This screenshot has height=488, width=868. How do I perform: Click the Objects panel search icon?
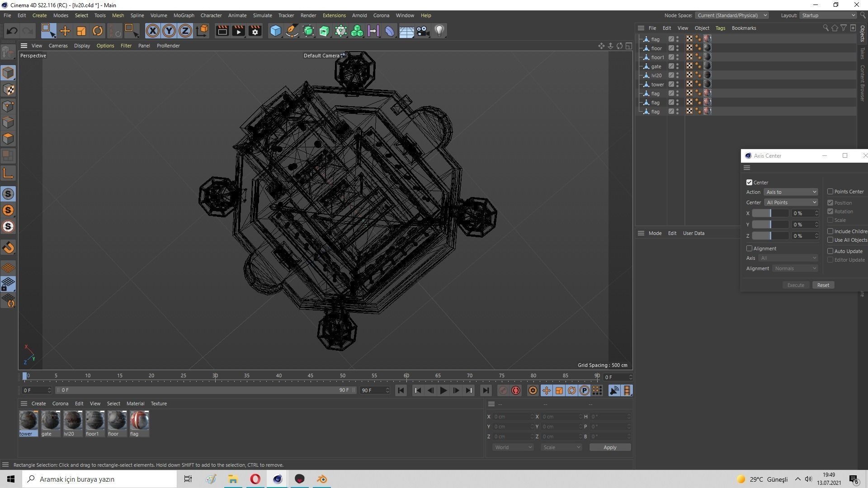point(826,28)
